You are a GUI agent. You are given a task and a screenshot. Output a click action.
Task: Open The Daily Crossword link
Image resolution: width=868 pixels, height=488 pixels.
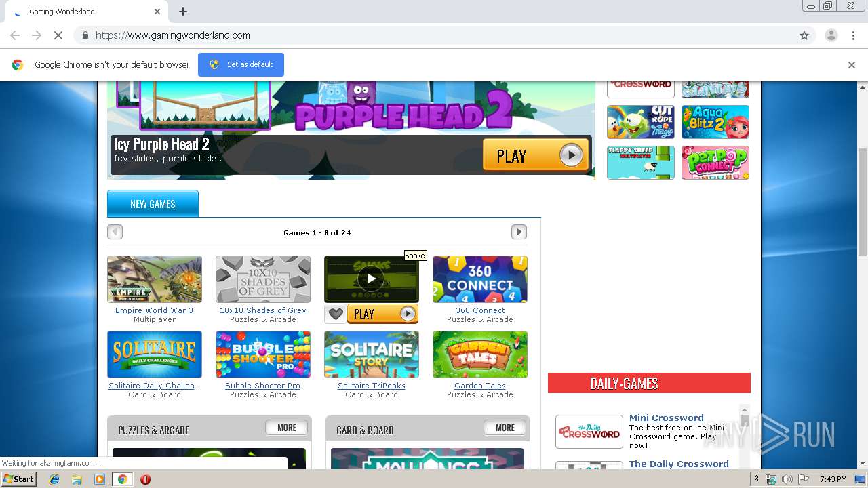click(x=679, y=464)
